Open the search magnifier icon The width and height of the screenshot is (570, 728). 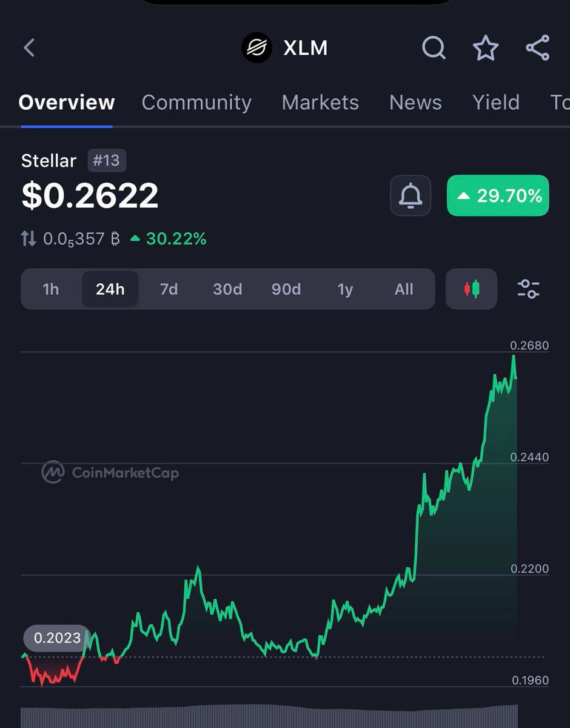(x=434, y=47)
